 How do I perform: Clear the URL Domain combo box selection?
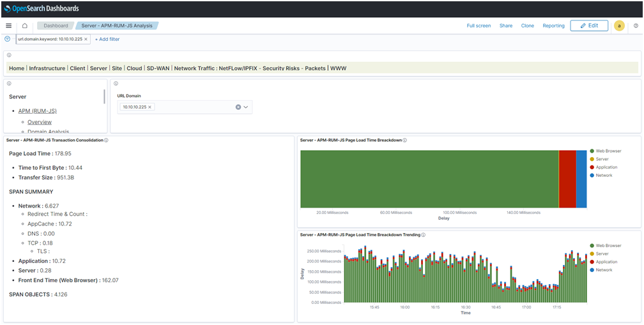[x=238, y=107]
